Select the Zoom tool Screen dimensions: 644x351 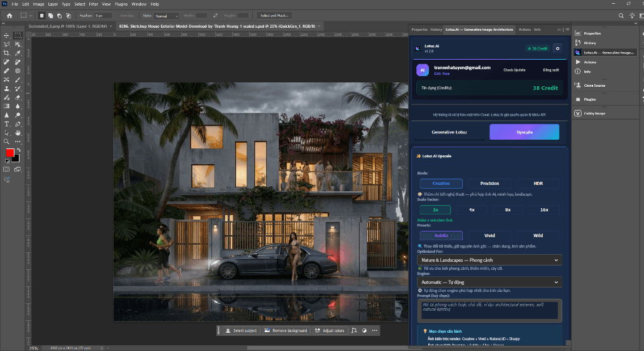click(6, 142)
